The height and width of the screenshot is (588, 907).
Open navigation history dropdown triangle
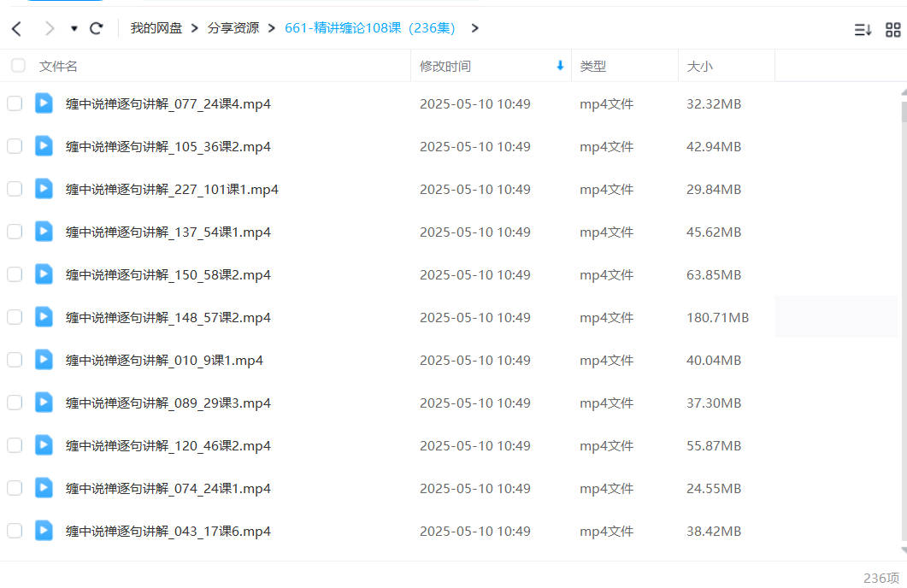tap(74, 28)
